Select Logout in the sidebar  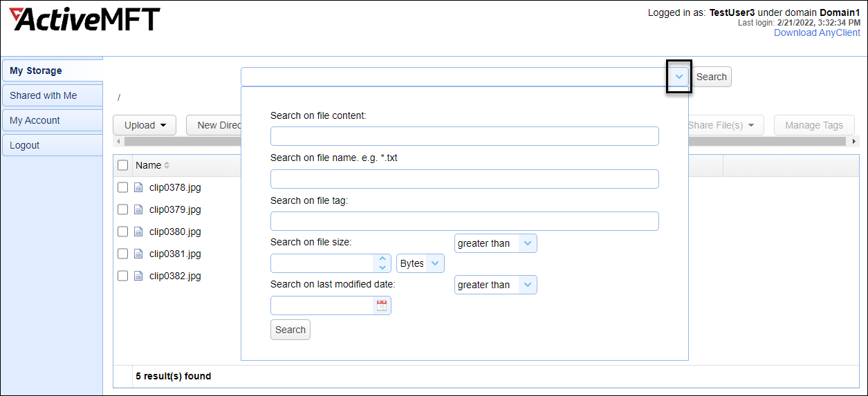[53, 145]
